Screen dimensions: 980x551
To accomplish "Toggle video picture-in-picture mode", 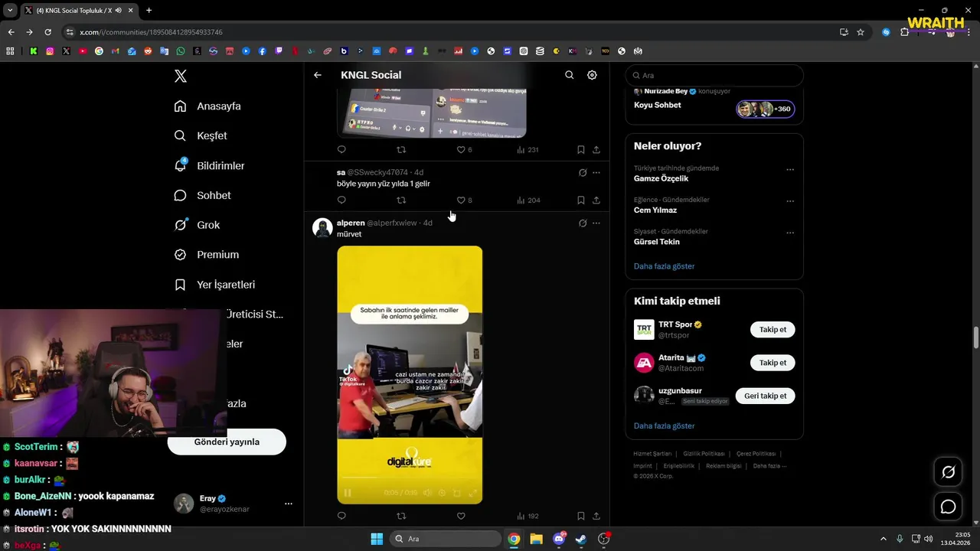I will pos(457,493).
